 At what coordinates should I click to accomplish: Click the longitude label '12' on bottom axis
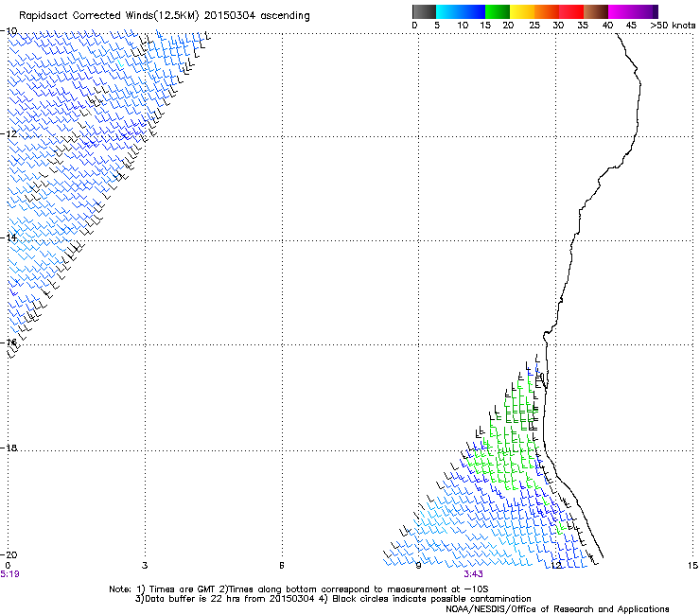pyautogui.click(x=556, y=566)
